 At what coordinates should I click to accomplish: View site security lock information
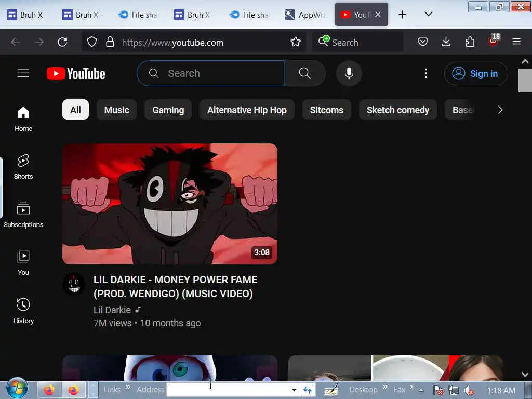tap(110, 42)
